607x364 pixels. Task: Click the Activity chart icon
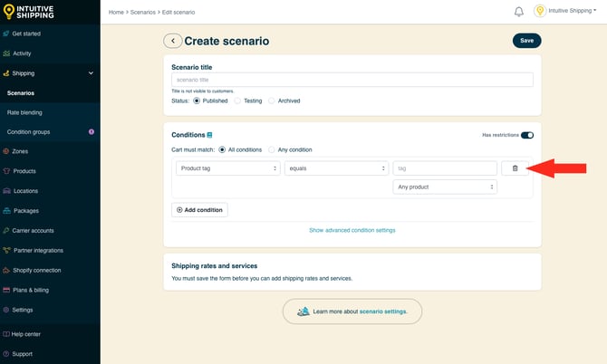[6, 53]
